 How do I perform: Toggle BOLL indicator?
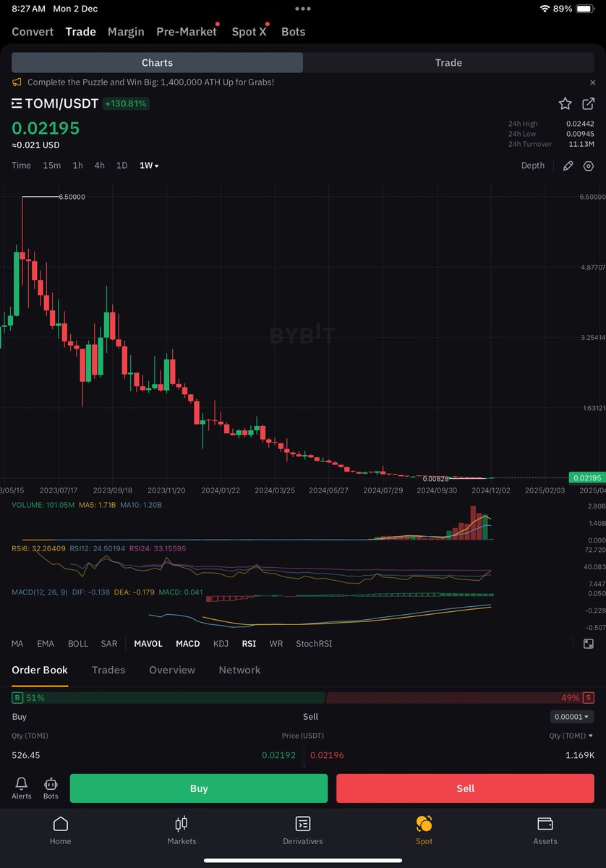point(78,643)
